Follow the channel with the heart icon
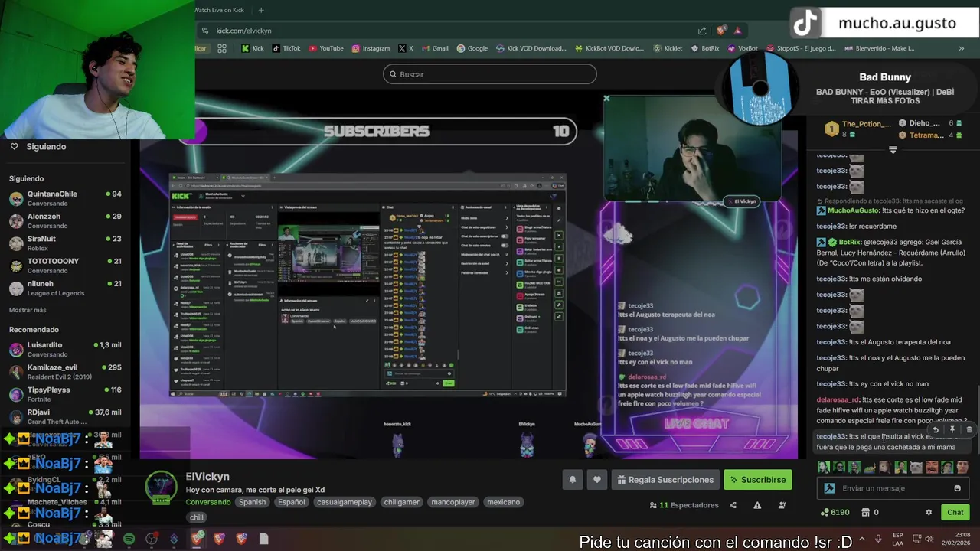 click(x=597, y=480)
